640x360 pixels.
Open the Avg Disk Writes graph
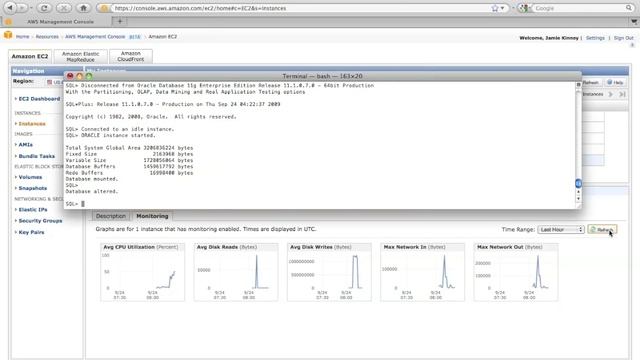tap(329, 272)
